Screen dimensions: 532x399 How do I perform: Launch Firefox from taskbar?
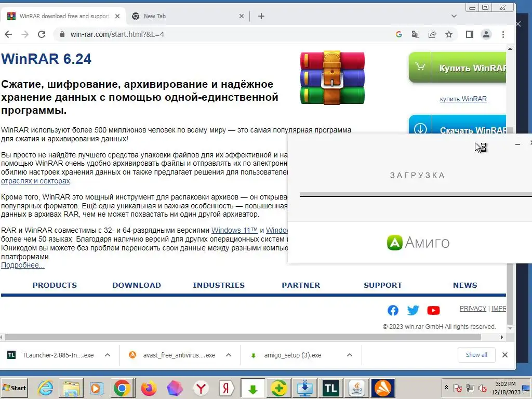pos(149,388)
